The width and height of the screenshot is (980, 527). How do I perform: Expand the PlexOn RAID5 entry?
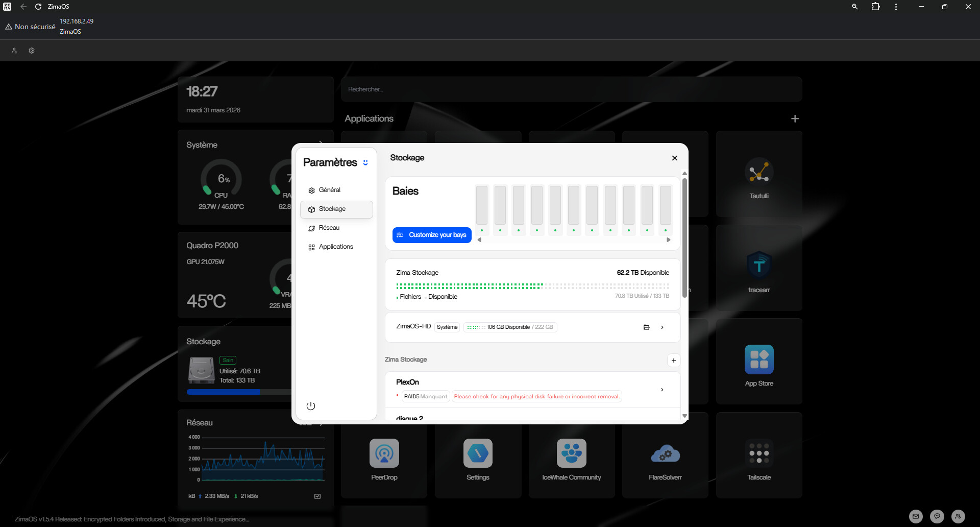click(662, 390)
